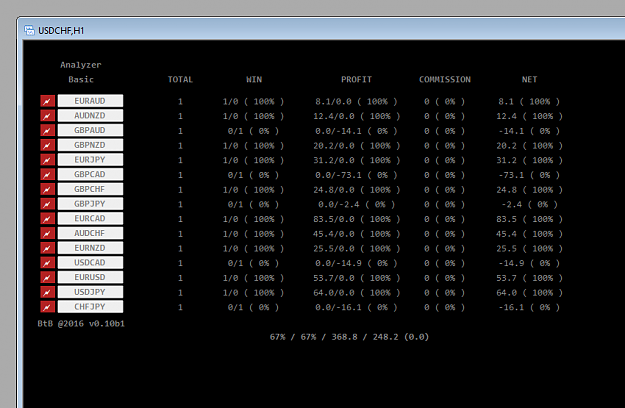Click the red chart icon beside EURCAD
Viewport: 625px width, 408px height.
(47, 218)
